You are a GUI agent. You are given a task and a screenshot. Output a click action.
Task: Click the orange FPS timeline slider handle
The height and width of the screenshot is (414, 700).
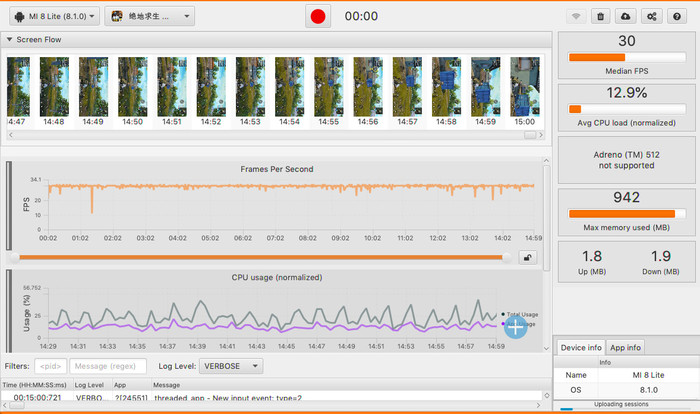[x=507, y=257]
